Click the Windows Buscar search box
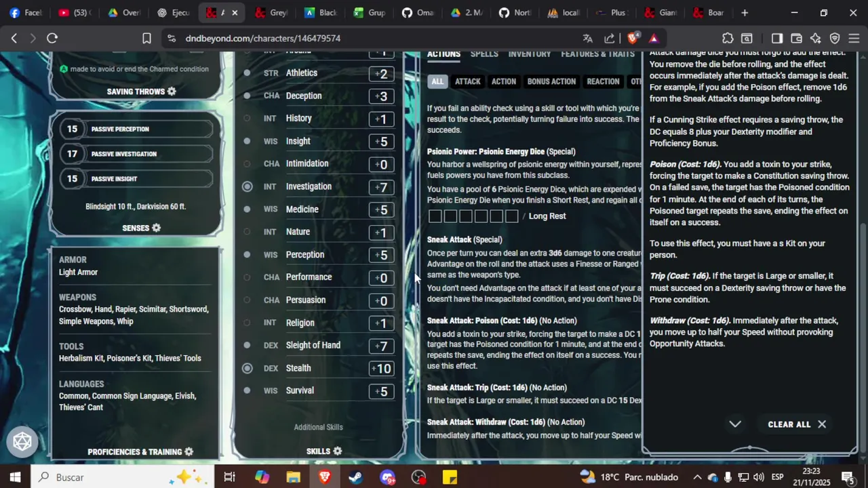Image resolution: width=868 pixels, height=488 pixels. pos(122,477)
